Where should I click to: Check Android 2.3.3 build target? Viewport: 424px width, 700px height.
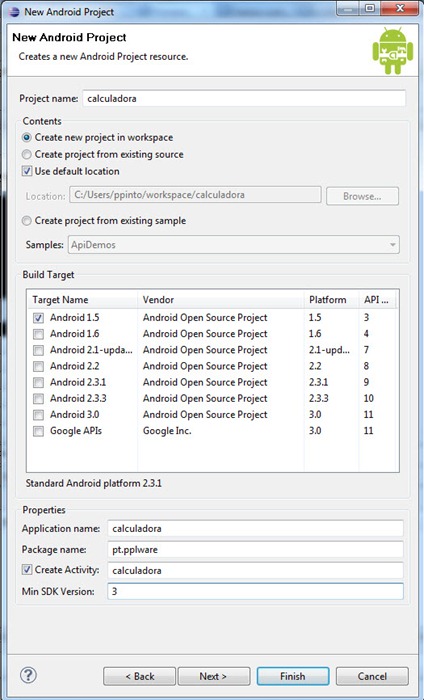coord(39,398)
